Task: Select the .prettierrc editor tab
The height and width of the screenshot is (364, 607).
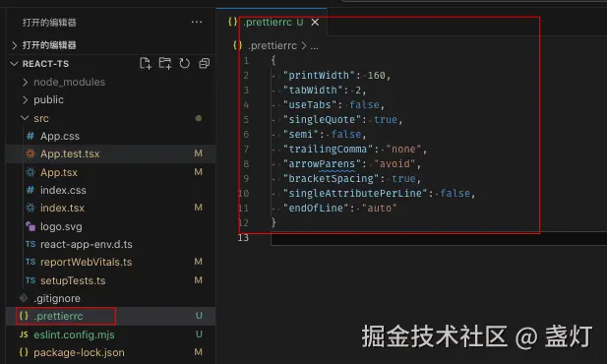Action: tap(273, 22)
